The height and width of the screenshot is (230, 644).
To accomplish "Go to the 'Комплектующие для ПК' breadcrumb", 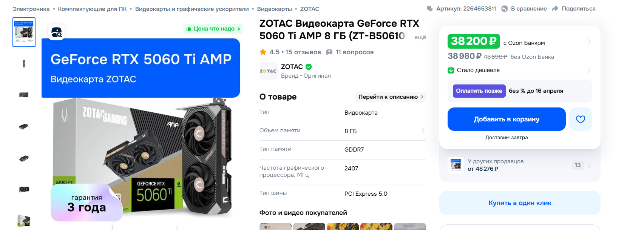I will (92, 9).
